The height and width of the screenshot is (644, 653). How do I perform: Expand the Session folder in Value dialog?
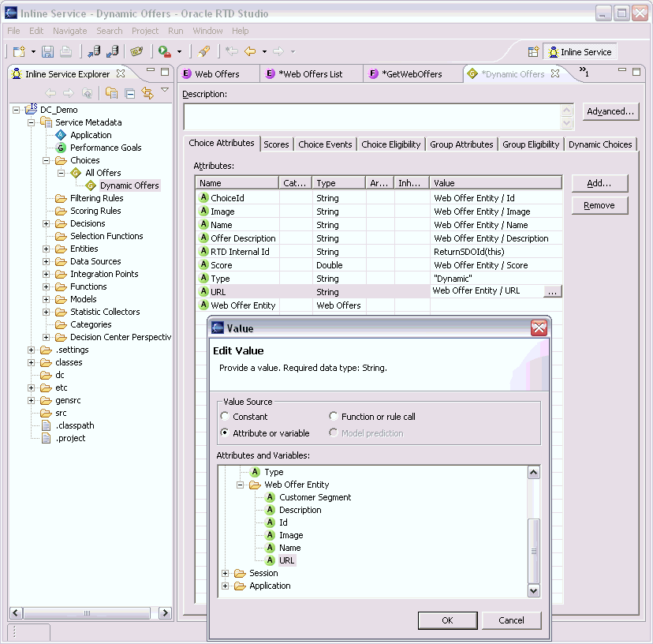click(x=226, y=574)
